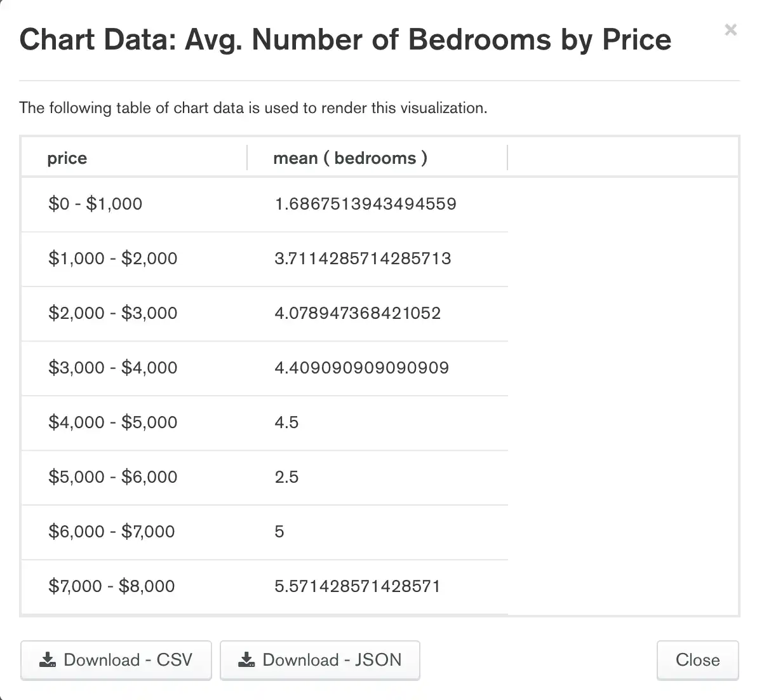Select the $0 - $1,000 price row

click(x=96, y=204)
